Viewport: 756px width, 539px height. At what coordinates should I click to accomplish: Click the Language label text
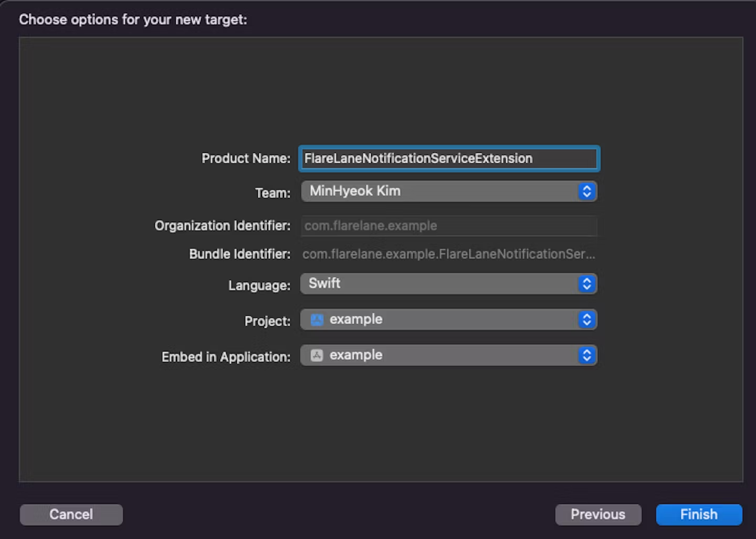pyautogui.click(x=259, y=285)
